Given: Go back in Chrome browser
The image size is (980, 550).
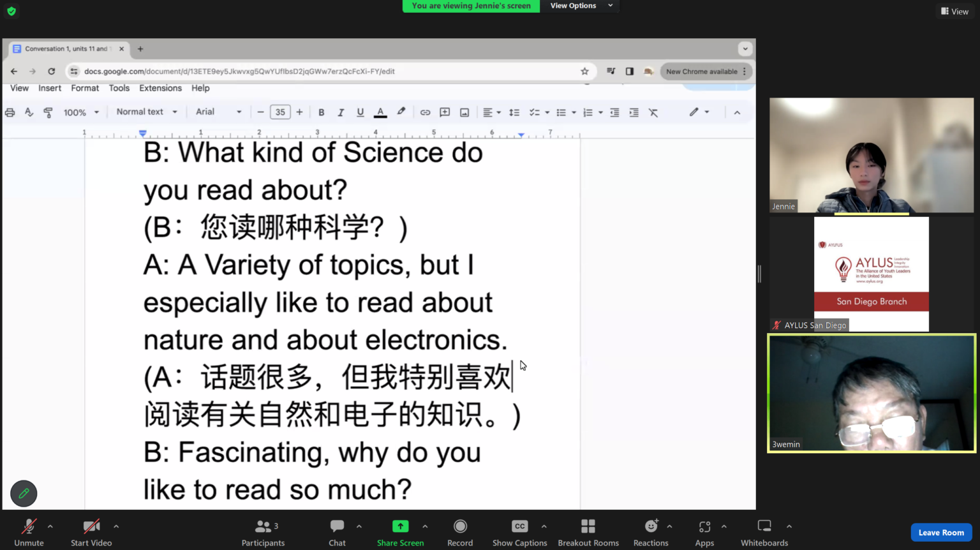Looking at the screenshot, I should click(14, 71).
